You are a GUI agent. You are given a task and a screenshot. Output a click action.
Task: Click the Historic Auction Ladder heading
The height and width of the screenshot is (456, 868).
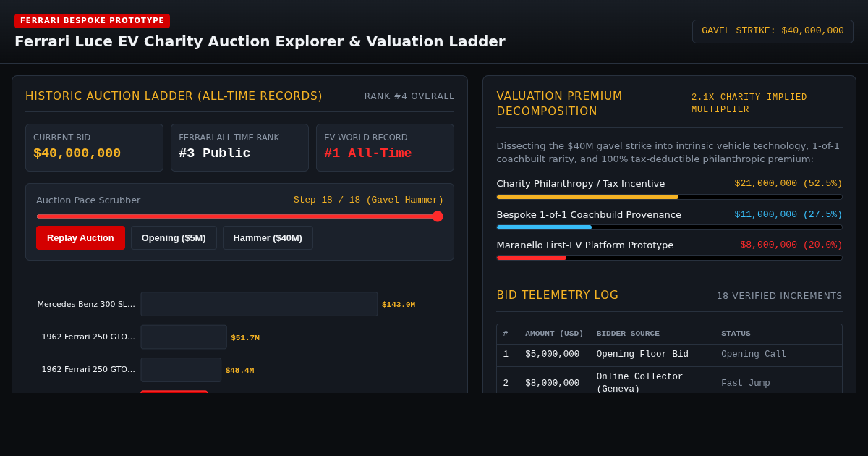(174, 96)
